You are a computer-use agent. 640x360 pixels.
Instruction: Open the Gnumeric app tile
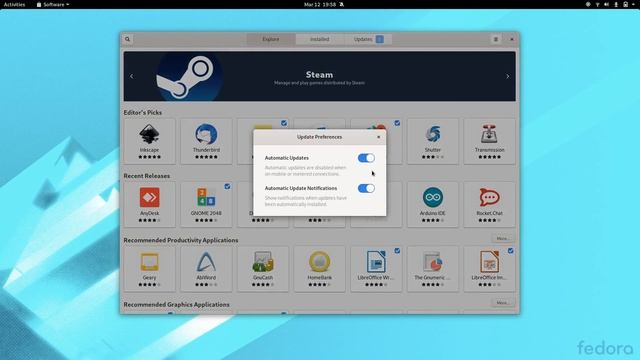tap(433, 269)
